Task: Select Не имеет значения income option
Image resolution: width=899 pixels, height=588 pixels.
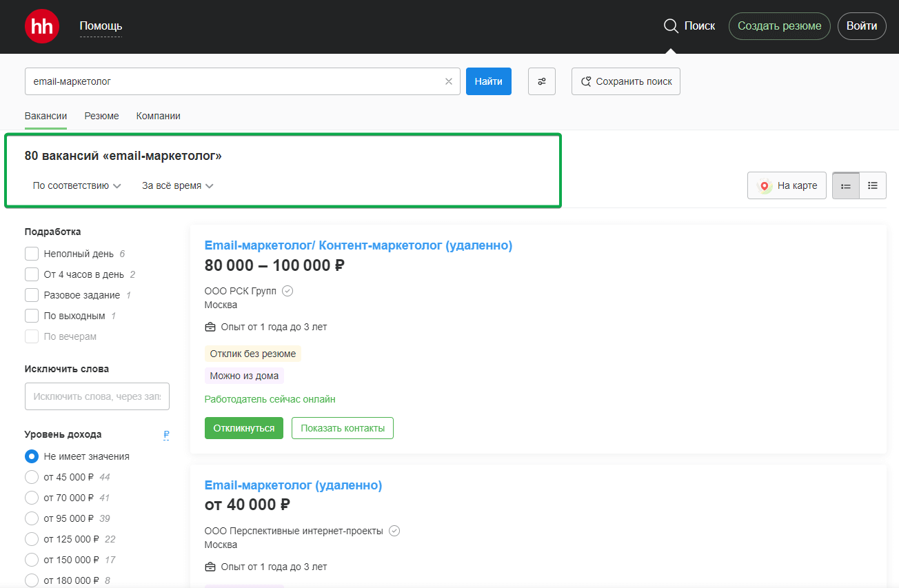Action: (32, 456)
